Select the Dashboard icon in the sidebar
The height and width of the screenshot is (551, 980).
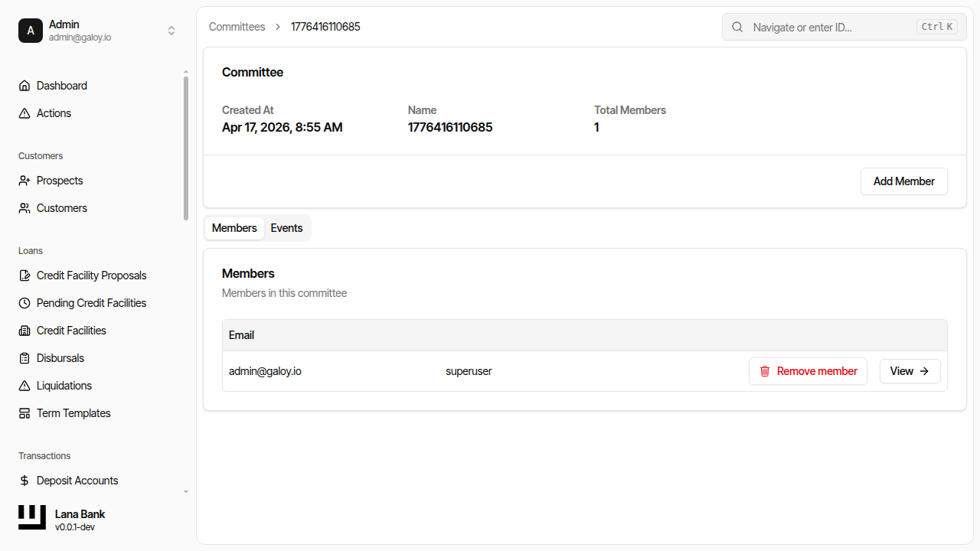click(x=24, y=85)
